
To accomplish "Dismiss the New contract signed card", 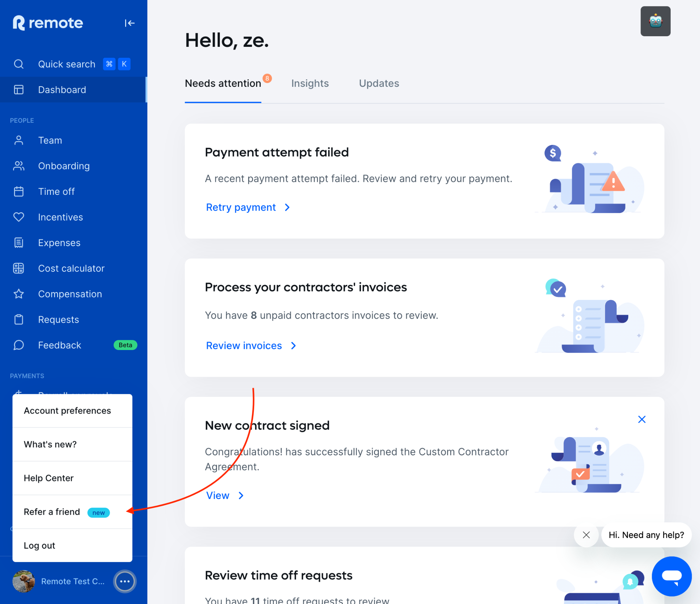I will point(642,419).
